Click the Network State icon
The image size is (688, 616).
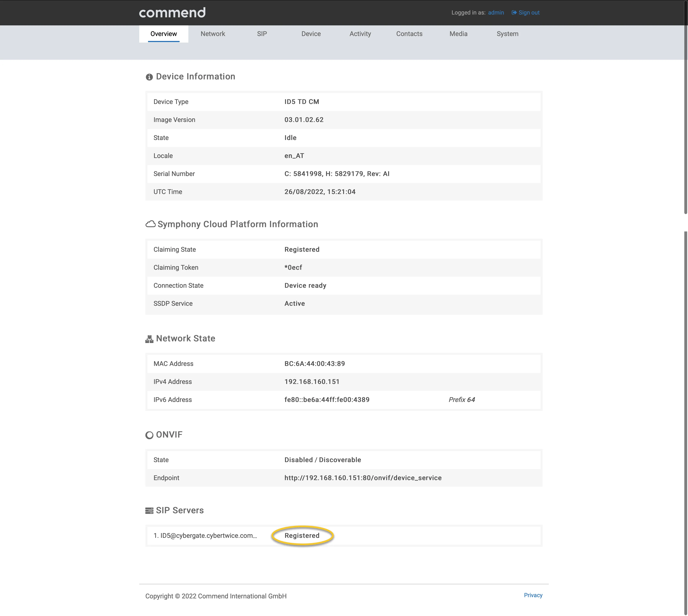click(x=149, y=339)
